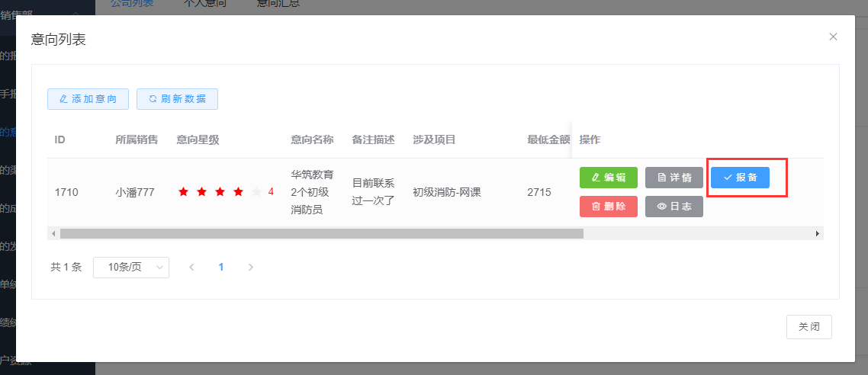Select page number 1 in pagination
Screen dimensions: 868x375
tap(221, 268)
